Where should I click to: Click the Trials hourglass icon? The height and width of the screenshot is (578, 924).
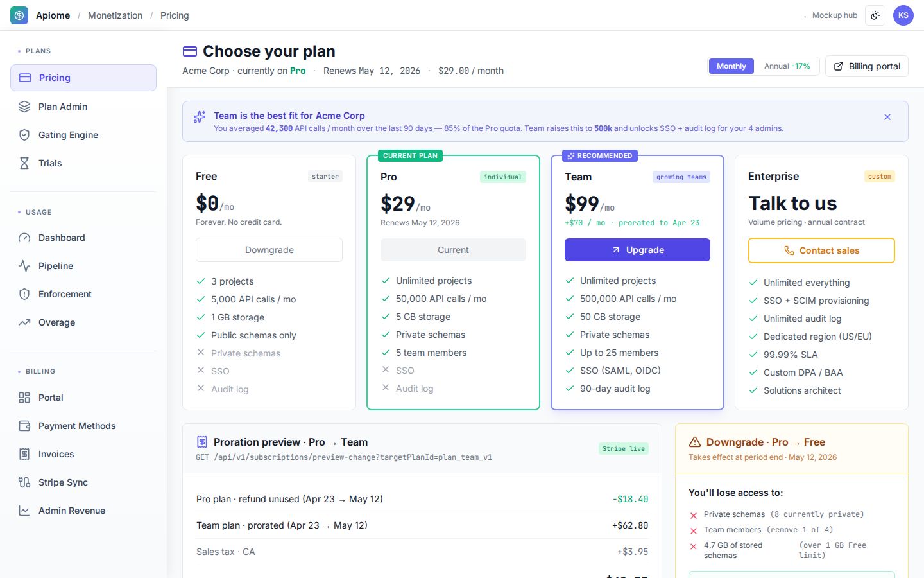point(24,163)
